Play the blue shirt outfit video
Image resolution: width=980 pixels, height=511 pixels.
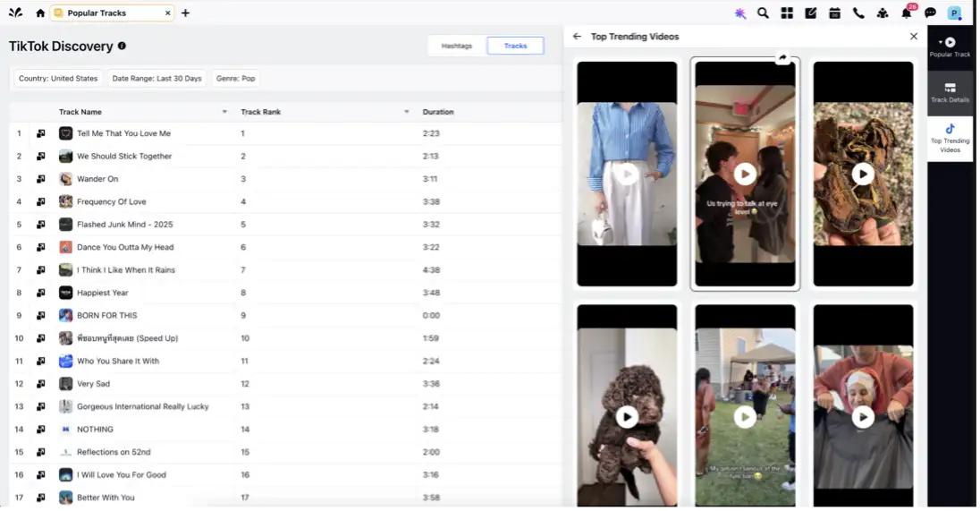(x=627, y=174)
